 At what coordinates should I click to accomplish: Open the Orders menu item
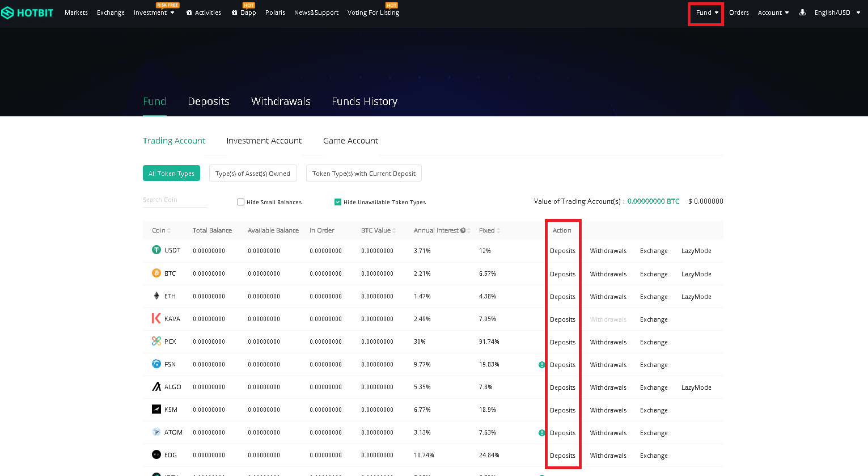739,12
